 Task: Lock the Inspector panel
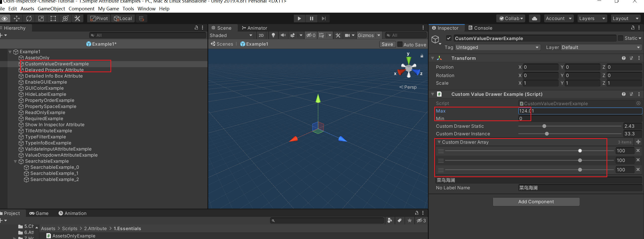tap(633, 28)
